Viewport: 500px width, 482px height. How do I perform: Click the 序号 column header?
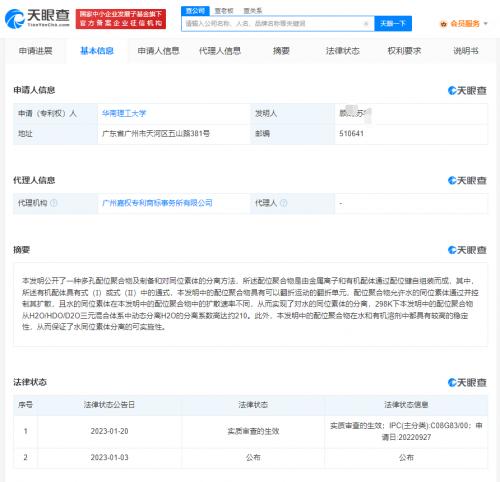click(25, 405)
